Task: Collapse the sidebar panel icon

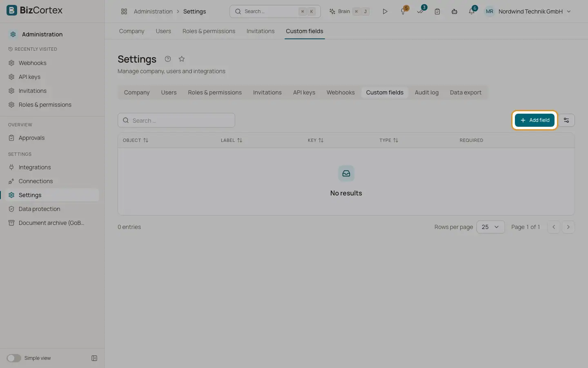Action: tap(94, 358)
